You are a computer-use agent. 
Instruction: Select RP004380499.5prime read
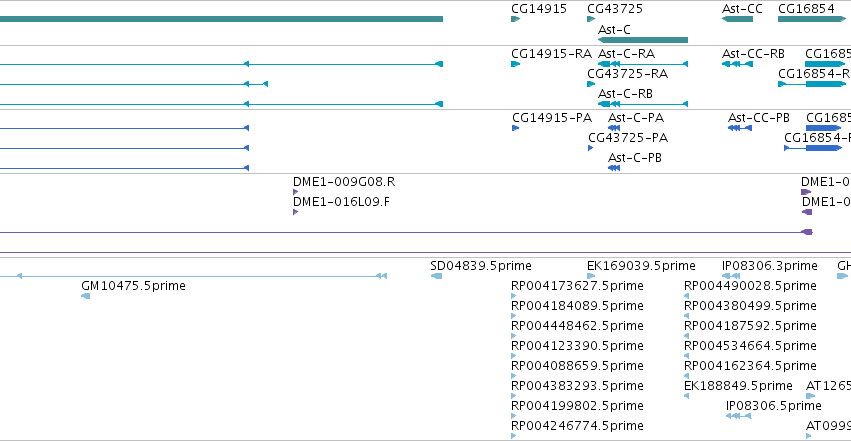coord(750,306)
